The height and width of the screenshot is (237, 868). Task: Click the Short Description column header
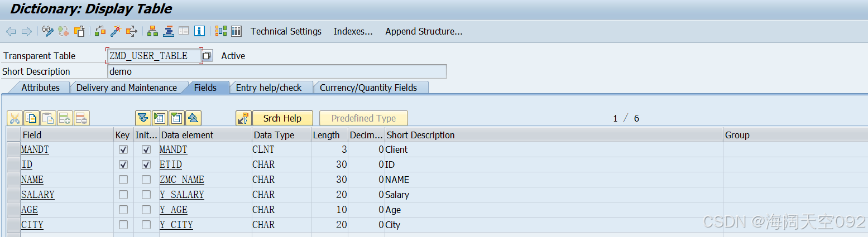click(554, 135)
